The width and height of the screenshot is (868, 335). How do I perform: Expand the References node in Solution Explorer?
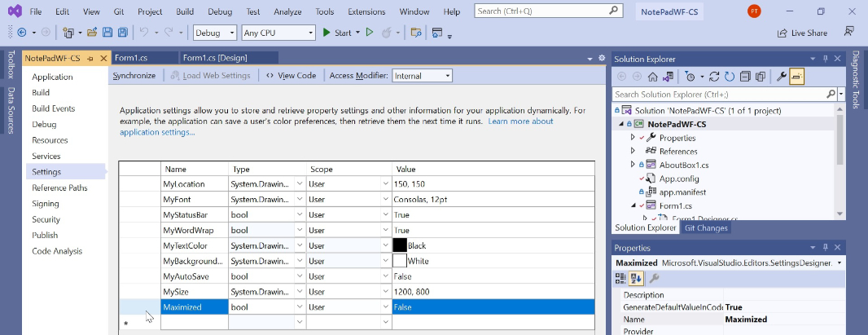(633, 151)
